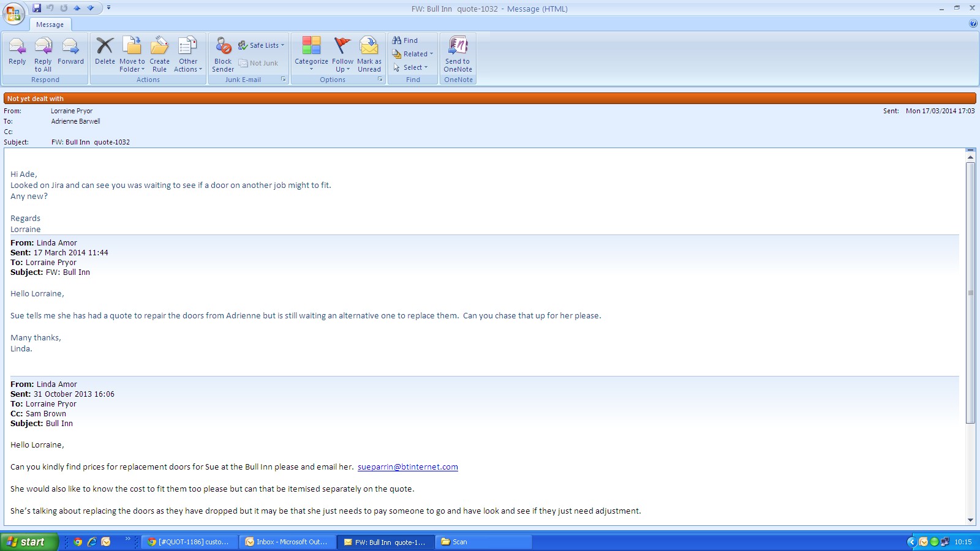Click the Find button in the ribbon
This screenshot has width=980, height=551.
405,40
